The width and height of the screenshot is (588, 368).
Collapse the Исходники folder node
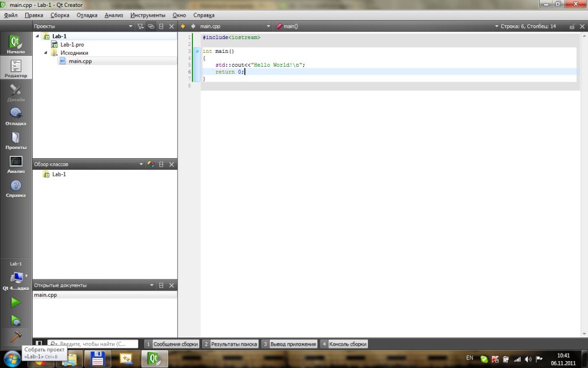pyautogui.click(x=46, y=52)
